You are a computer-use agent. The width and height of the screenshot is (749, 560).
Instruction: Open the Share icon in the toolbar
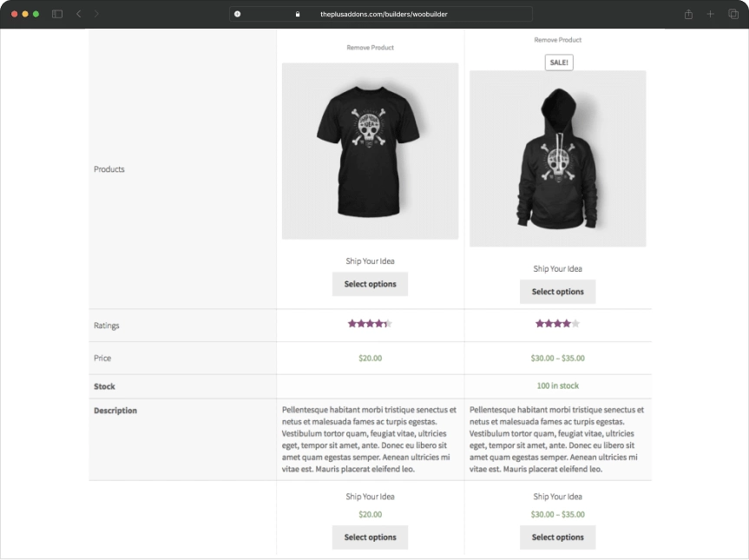point(687,14)
